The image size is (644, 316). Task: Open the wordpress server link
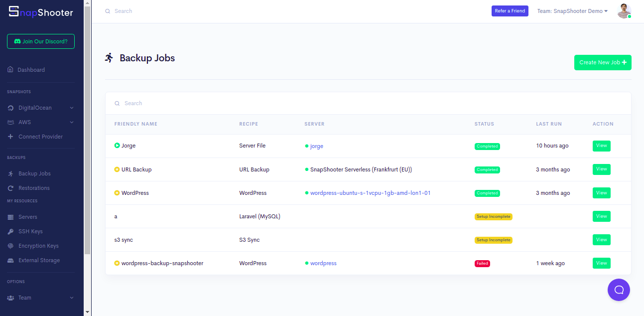(x=323, y=263)
